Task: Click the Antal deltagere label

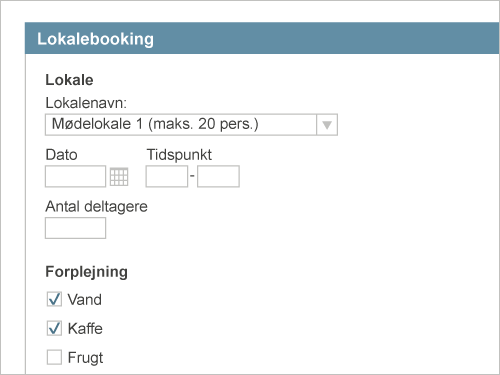Action: pos(97,207)
